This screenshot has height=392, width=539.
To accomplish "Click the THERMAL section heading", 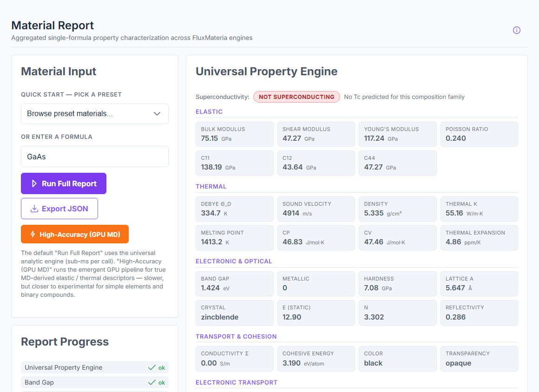I will [x=210, y=187].
